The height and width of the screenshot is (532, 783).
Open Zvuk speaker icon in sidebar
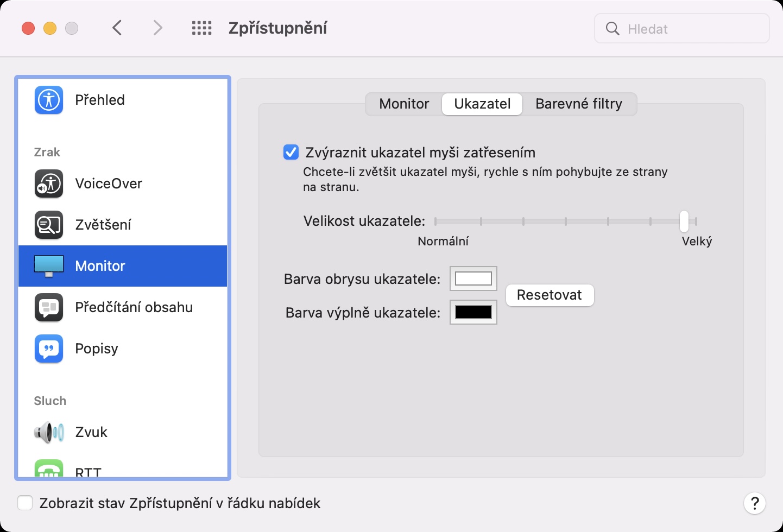pyautogui.click(x=49, y=432)
